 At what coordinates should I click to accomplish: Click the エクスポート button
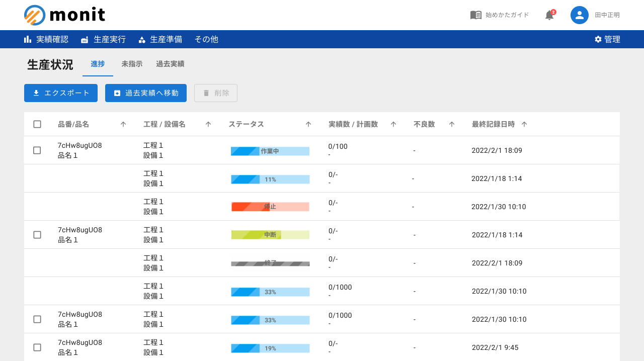click(x=61, y=93)
